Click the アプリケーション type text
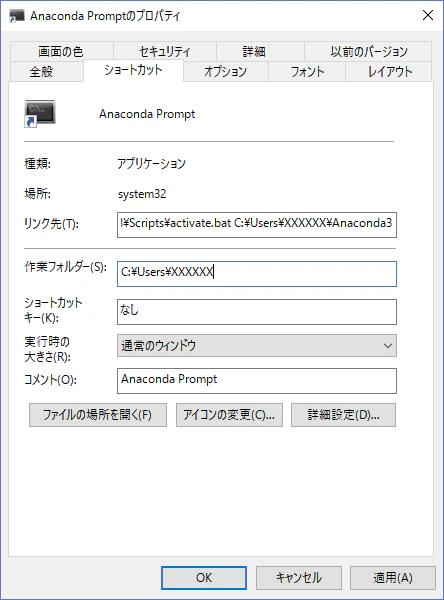444x600 pixels. 152,164
